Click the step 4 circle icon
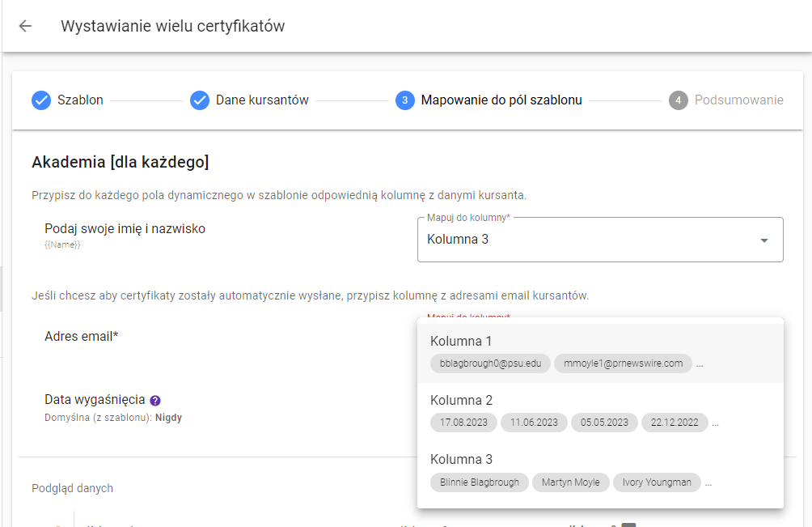The height and width of the screenshot is (527, 812). (x=679, y=100)
